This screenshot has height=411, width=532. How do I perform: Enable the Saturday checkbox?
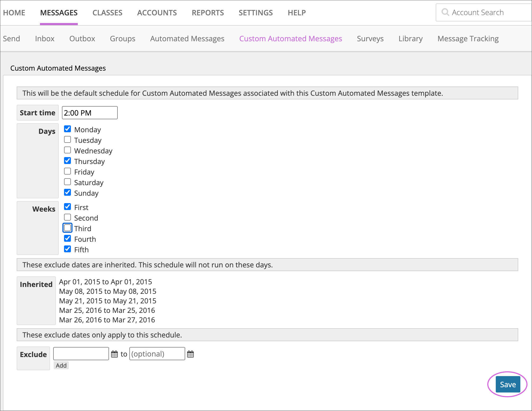tap(67, 182)
